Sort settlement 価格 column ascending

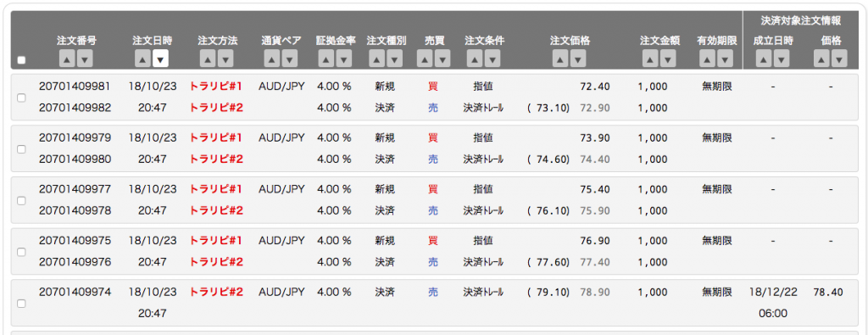(821, 59)
